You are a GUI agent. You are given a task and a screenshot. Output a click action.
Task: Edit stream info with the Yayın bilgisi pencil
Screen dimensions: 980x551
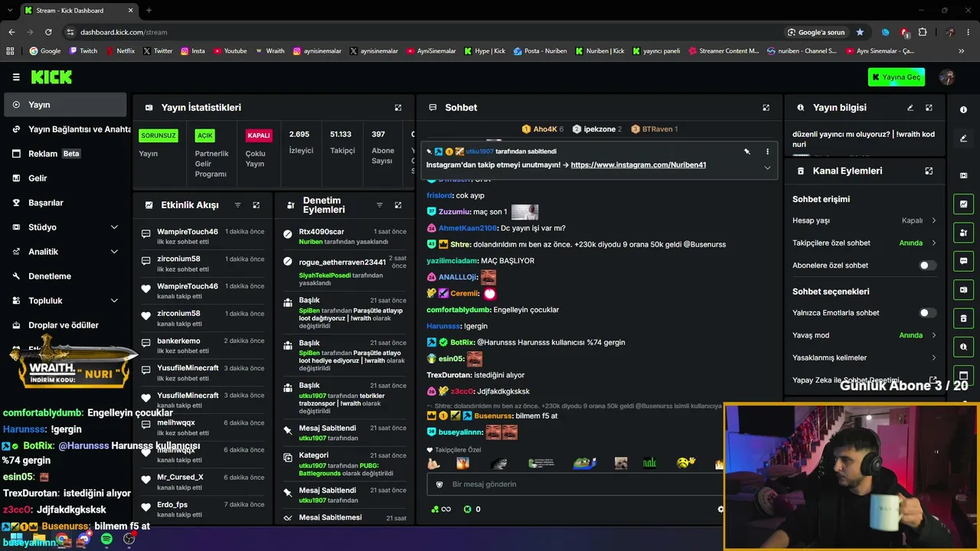[x=910, y=108]
